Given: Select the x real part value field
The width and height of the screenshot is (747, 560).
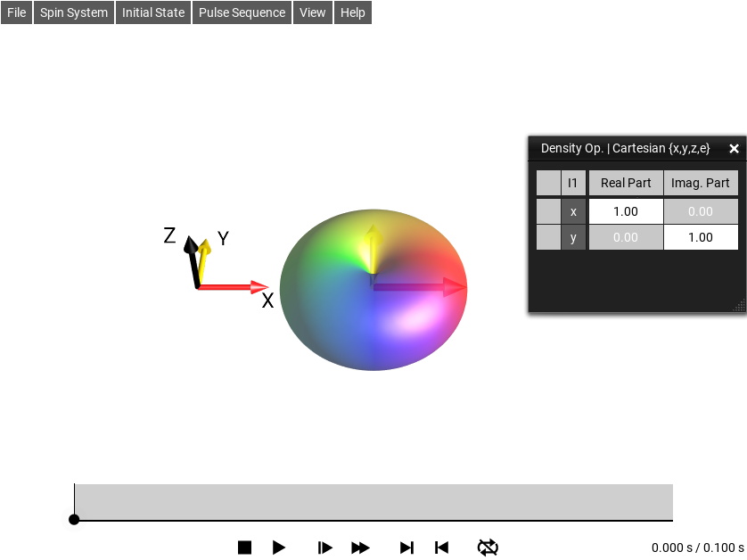Looking at the screenshot, I should [x=626, y=212].
